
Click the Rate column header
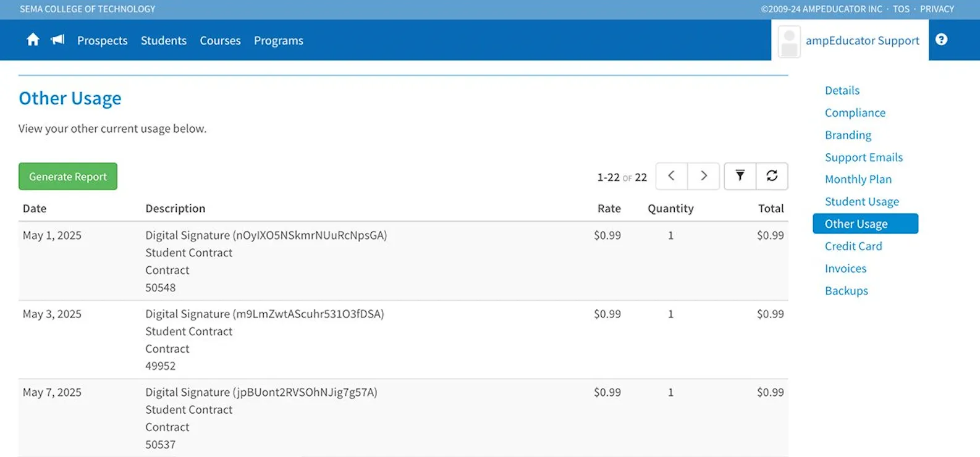point(609,209)
